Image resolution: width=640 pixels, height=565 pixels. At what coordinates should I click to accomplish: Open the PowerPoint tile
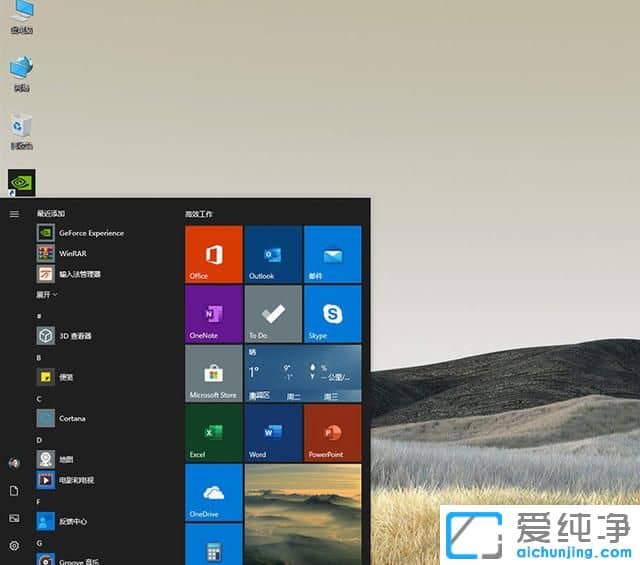332,432
